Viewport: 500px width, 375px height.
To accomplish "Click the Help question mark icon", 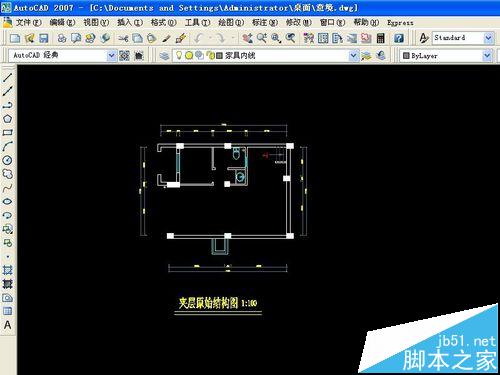I will pos(399,38).
